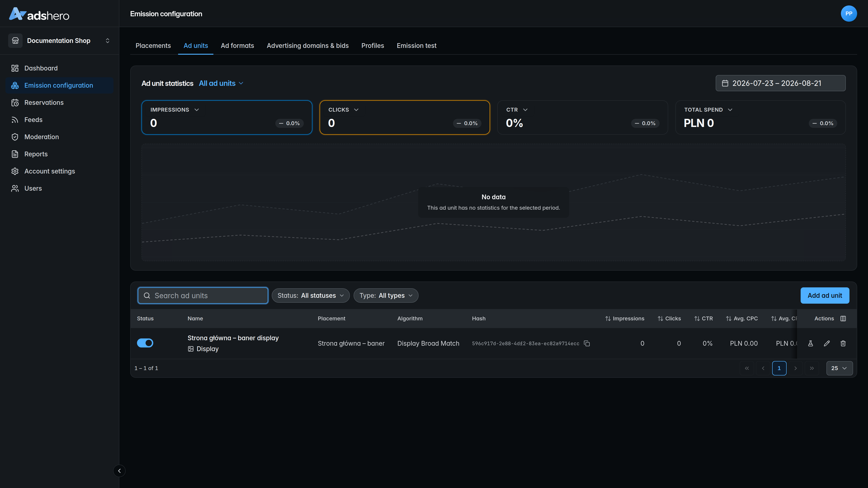Image resolution: width=868 pixels, height=488 pixels.
Task: Open the column settings icon
Action: coord(843,319)
